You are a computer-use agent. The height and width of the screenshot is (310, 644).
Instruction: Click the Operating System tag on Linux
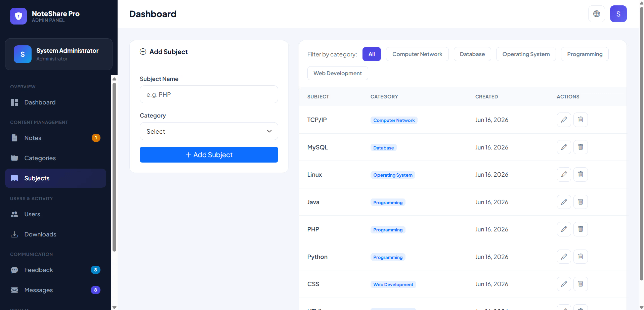pyautogui.click(x=393, y=175)
